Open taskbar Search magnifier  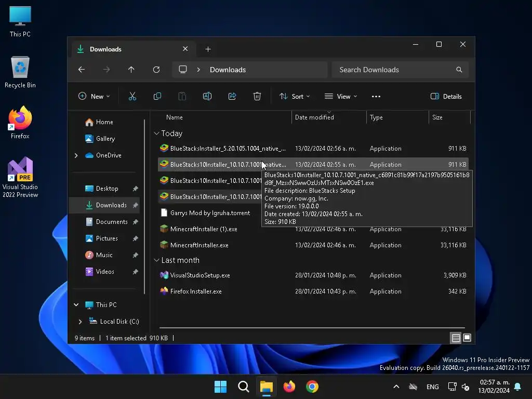pos(243,387)
